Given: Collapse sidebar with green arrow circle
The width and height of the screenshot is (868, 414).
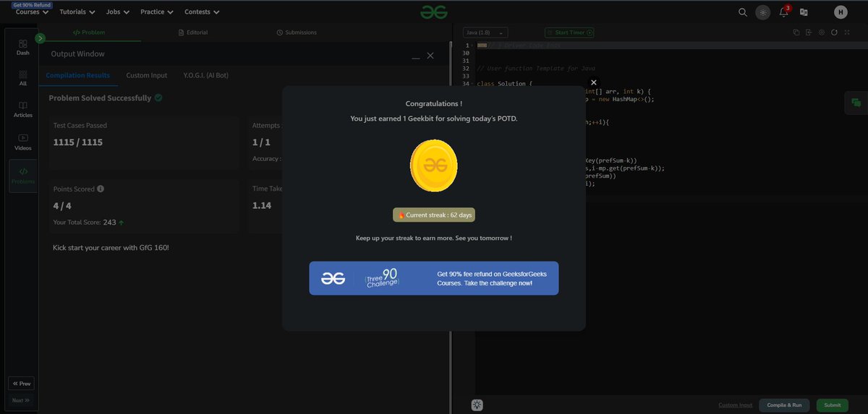Looking at the screenshot, I should pyautogui.click(x=40, y=38).
